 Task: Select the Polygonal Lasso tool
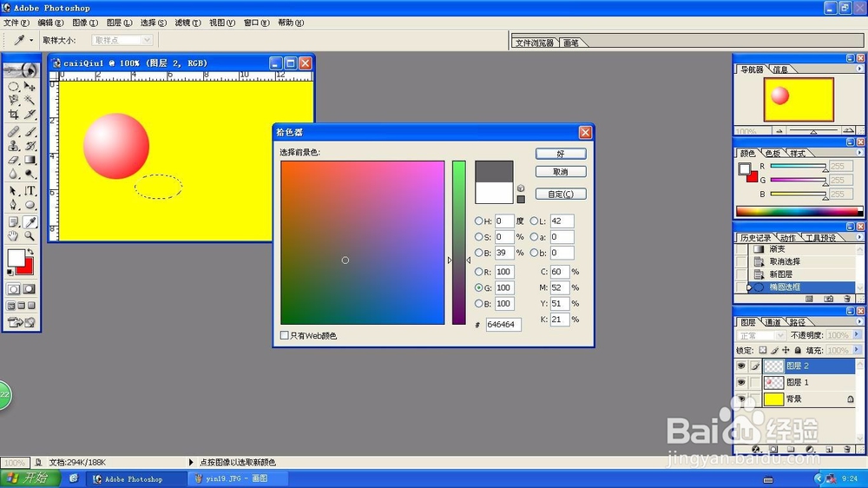[13, 100]
